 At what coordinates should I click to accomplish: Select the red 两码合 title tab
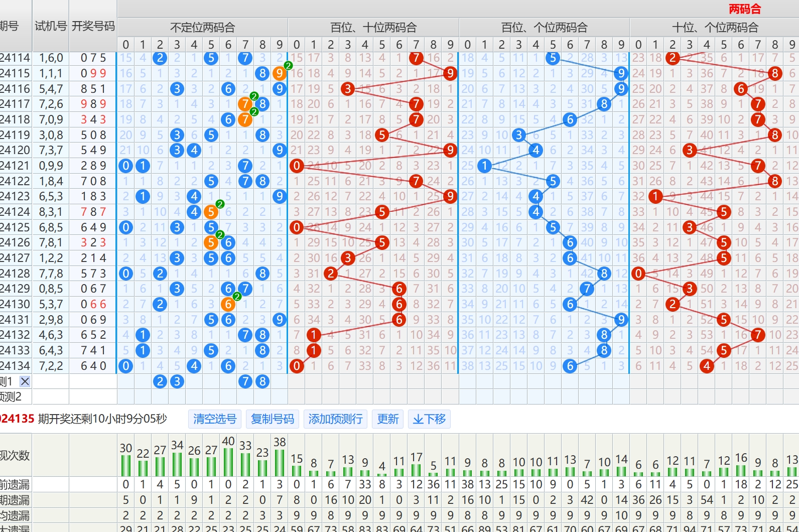coord(745,9)
